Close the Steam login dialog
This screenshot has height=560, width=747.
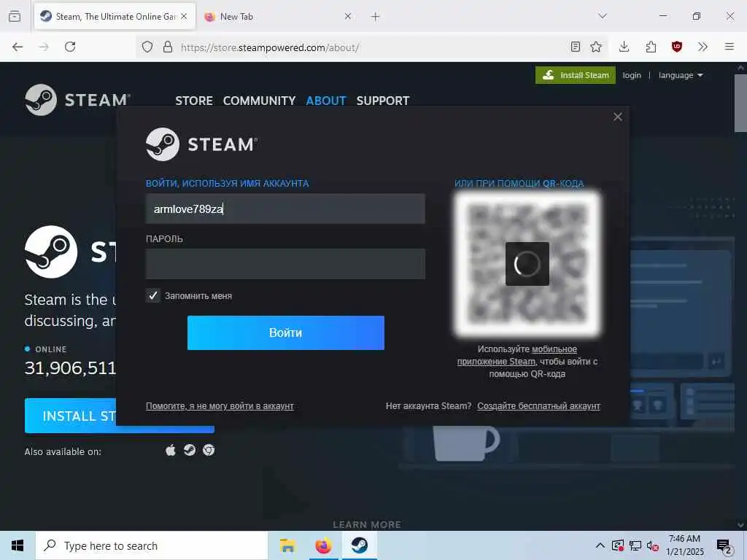pos(618,117)
